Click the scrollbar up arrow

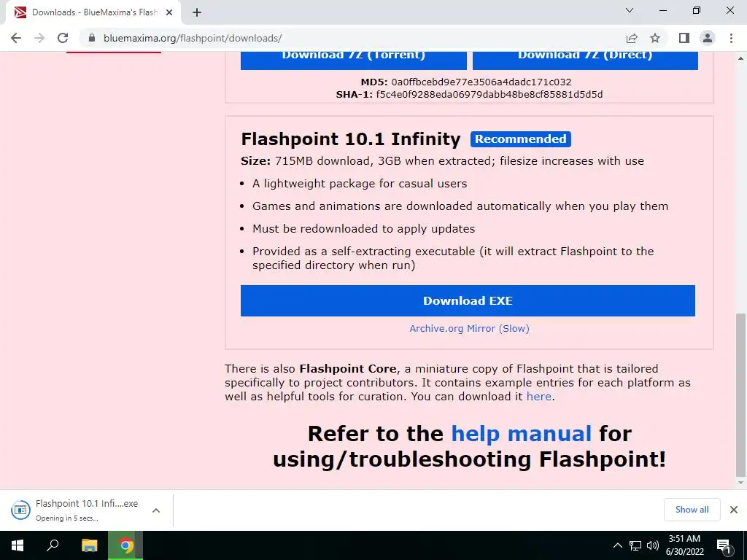[x=740, y=58]
